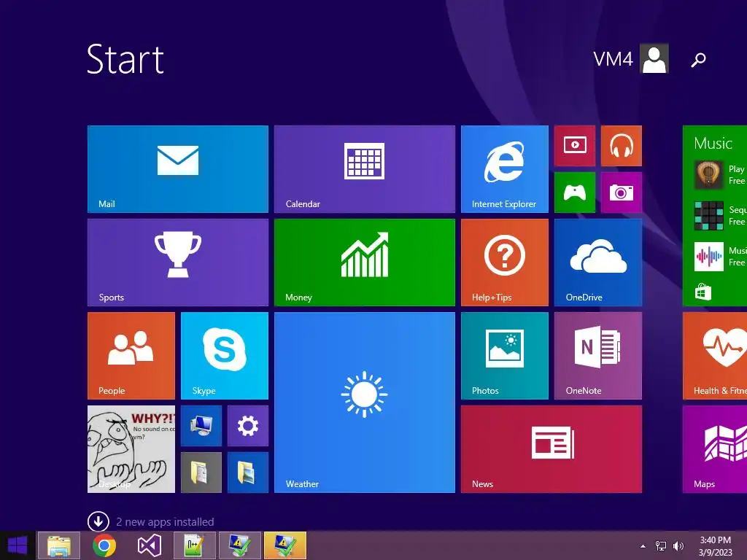Screen dimensions: 747x560
Task: Open the OneNote tile
Action: pyautogui.click(x=598, y=356)
